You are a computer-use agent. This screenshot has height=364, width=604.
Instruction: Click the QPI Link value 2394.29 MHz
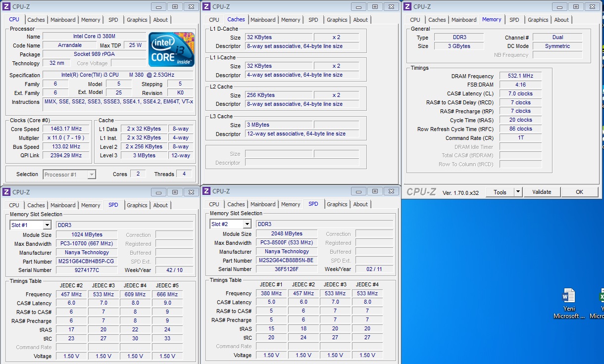coord(65,155)
